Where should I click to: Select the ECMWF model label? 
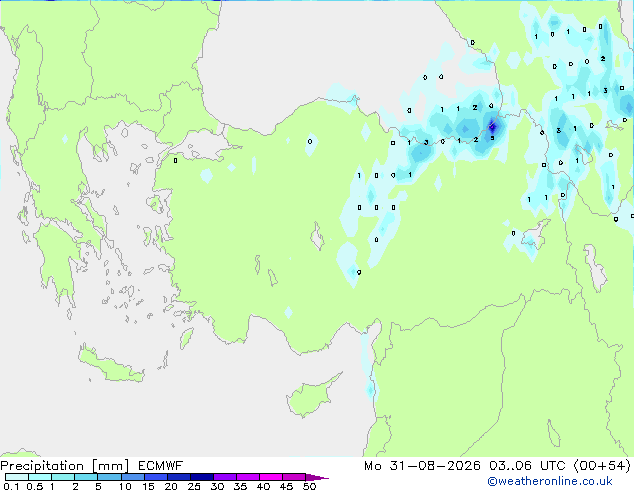tap(161, 466)
